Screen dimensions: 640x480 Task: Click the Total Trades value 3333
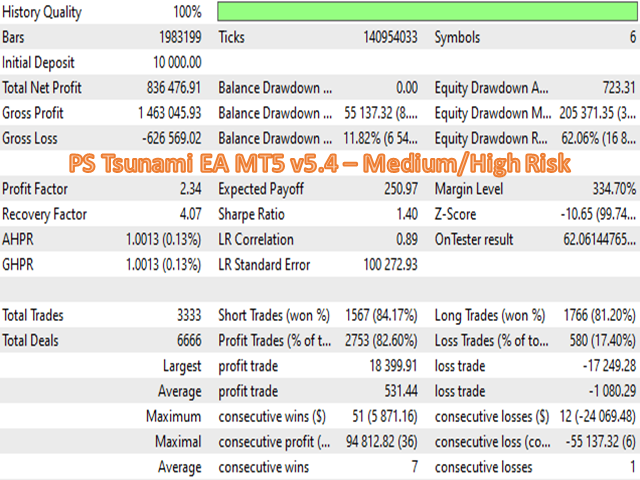click(189, 316)
